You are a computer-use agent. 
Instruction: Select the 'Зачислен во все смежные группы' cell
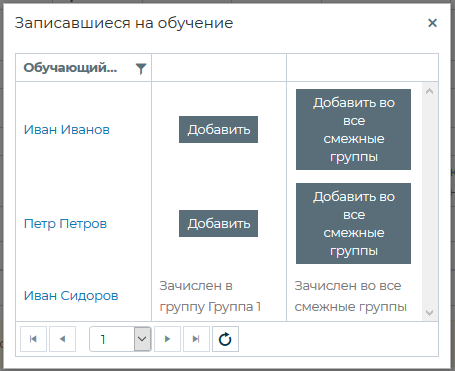[354, 296]
